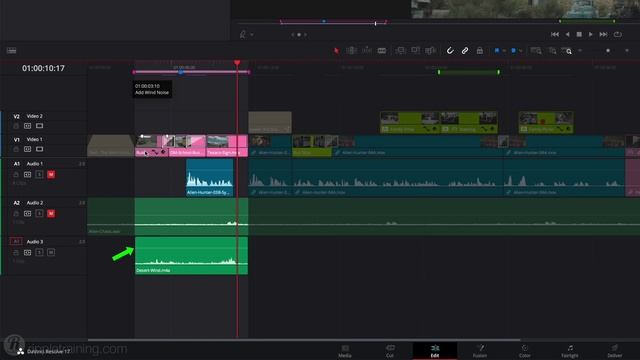Viewport: 640px width, 360px height.
Task: Mute the Audio 3 track
Action: click(51, 253)
